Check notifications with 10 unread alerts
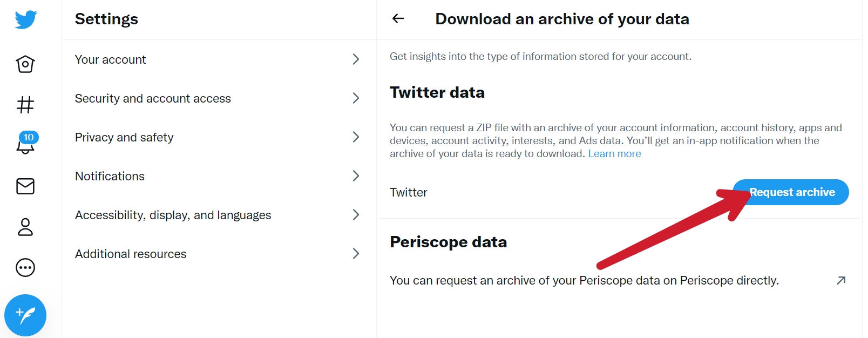This screenshot has height=338, width=868. tap(24, 146)
